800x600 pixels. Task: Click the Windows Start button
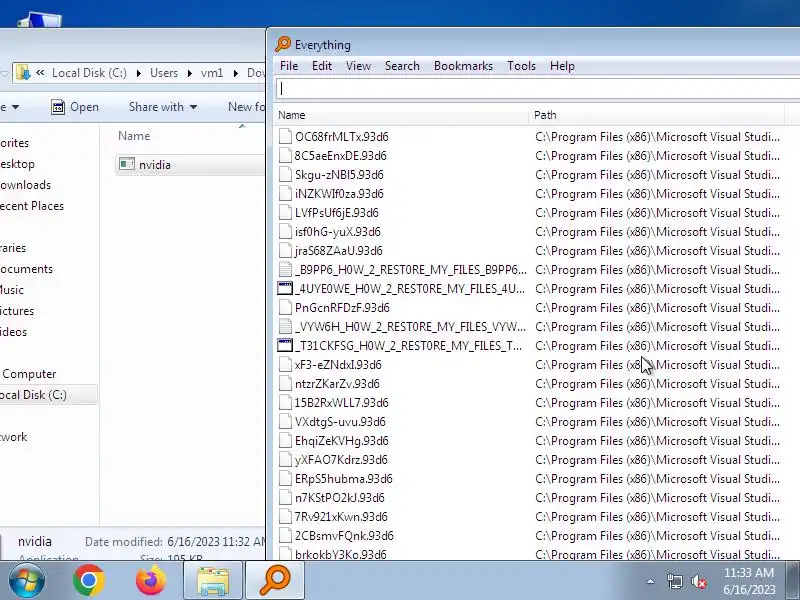pyautogui.click(x=27, y=581)
